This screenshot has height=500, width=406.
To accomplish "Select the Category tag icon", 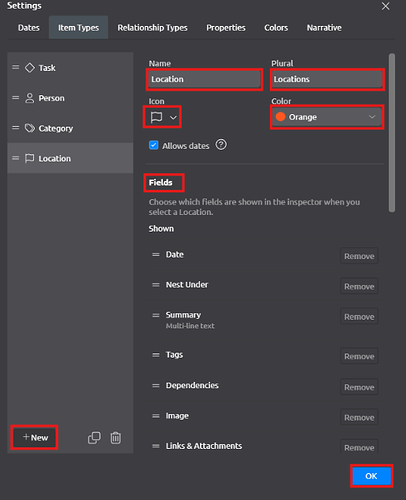I will pyautogui.click(x=30, y=128).
